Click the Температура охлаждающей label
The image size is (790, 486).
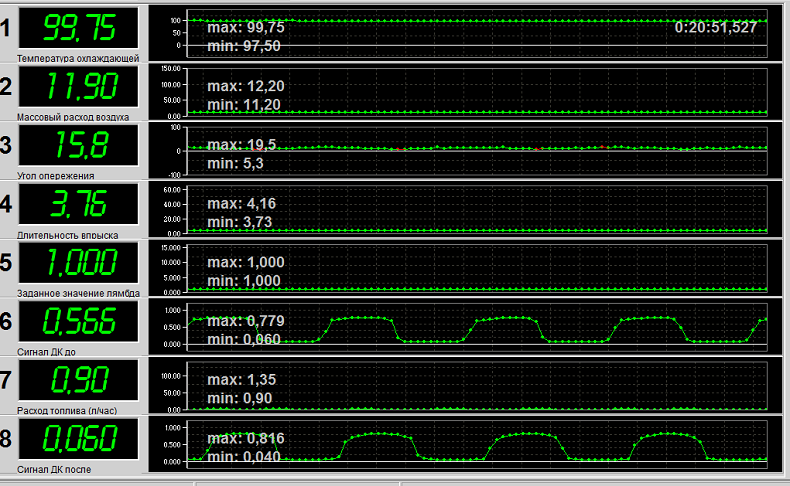pyautogui.click(x=78, y=58)
